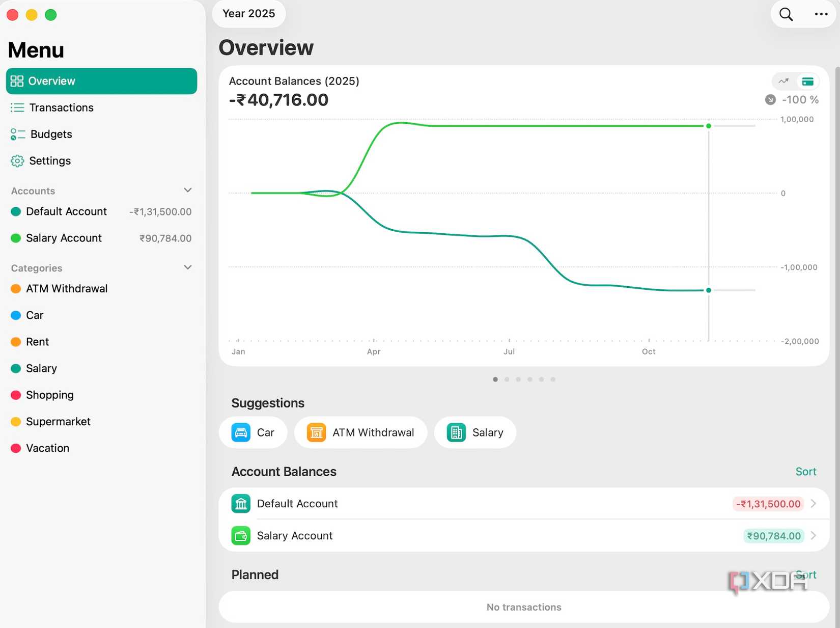Open the Year 2025 period selector
Viewport: 840px width, 628px height.
(249, 14)
